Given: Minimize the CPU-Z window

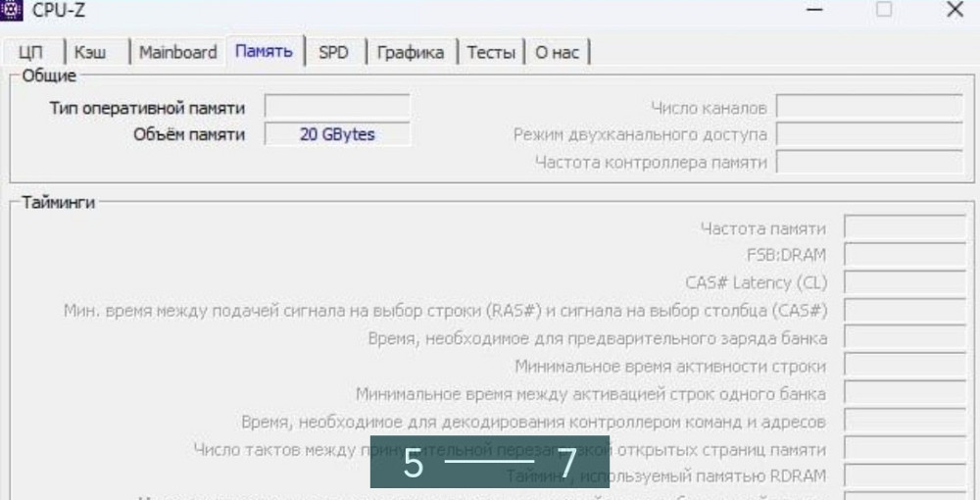Looking at the screenshot, I should tap(814, 10).
